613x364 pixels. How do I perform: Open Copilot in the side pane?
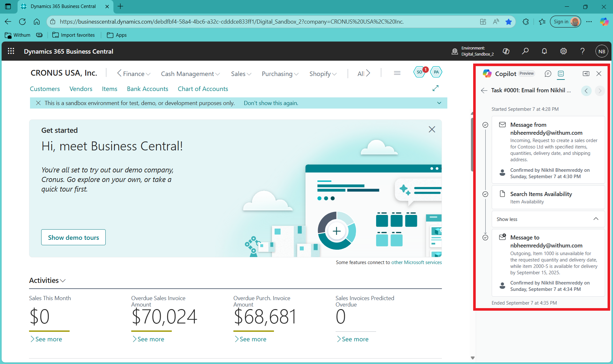point(586,73)
